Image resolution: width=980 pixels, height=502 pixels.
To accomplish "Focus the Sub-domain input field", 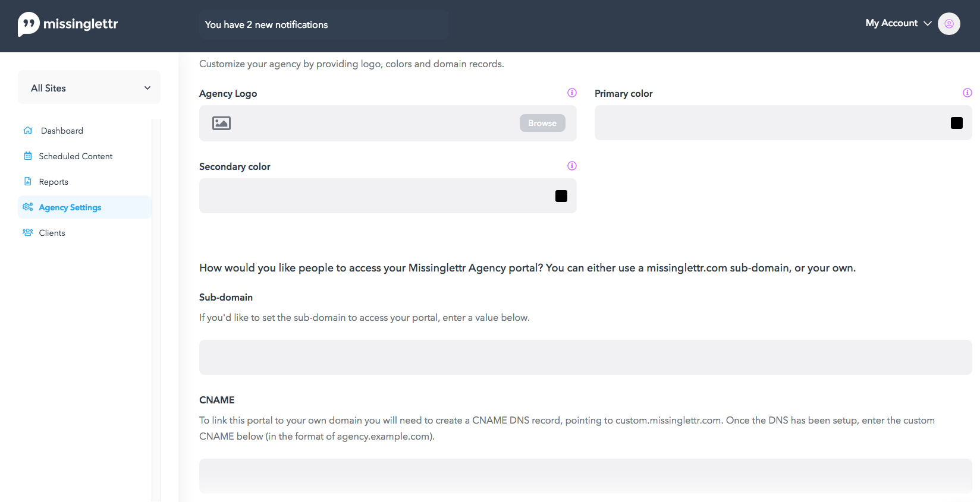I will tap(585, 357).
